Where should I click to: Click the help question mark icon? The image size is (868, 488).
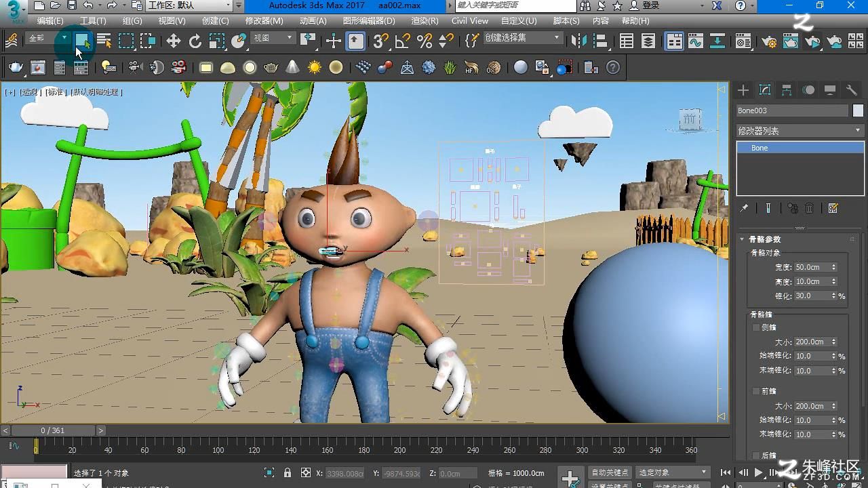coord(613,67)
